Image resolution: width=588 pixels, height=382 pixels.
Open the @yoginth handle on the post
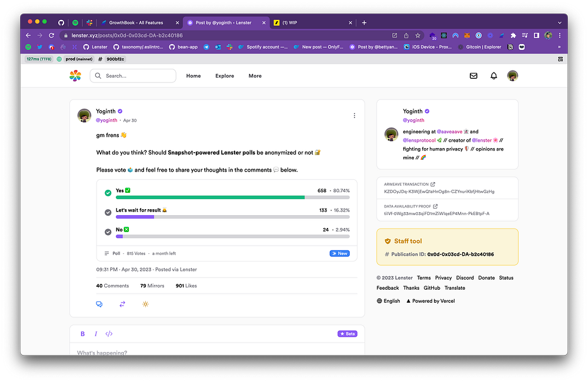(106, 120)
